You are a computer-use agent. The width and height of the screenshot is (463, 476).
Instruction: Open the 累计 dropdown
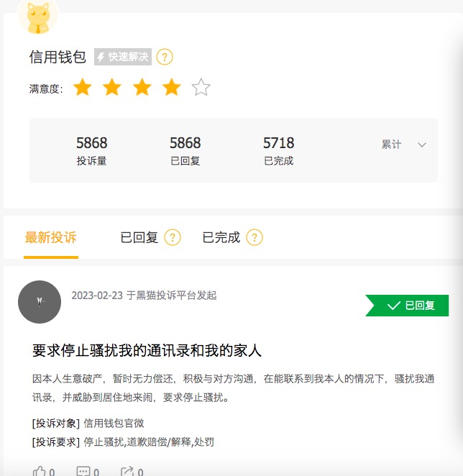coord(392,145)
